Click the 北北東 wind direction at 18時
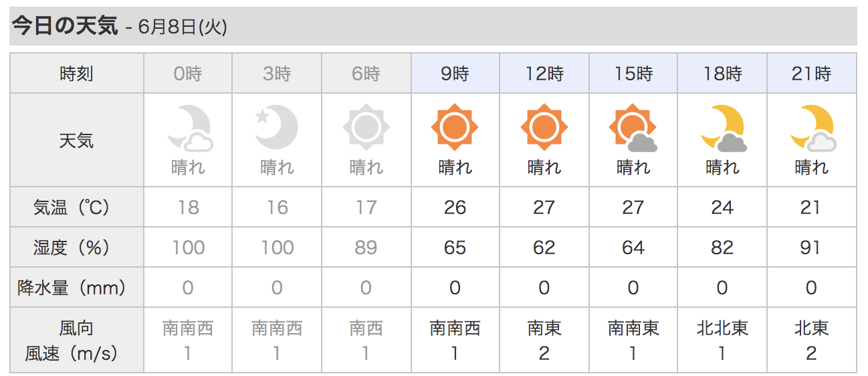This screenshot has height=376, width=868. click(722, 328)
